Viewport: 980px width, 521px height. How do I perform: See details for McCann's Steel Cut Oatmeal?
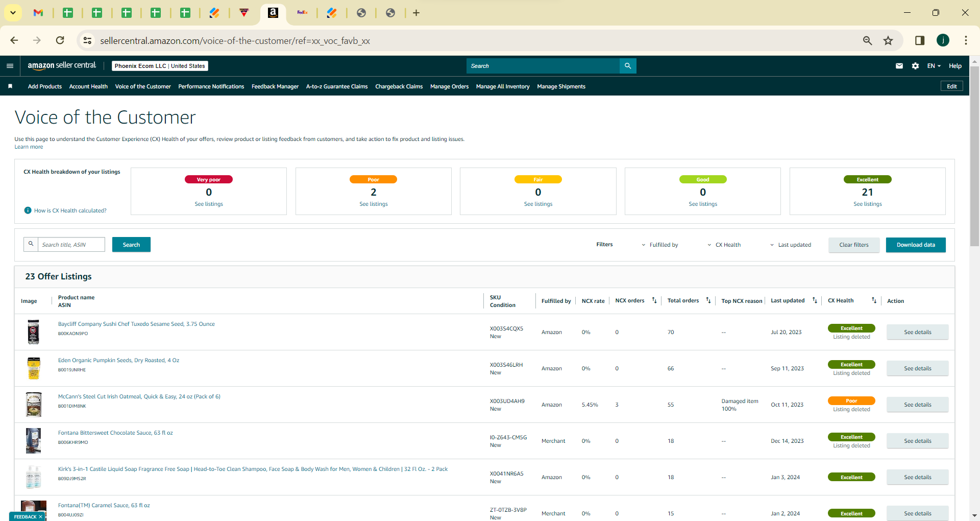point(918,405)
